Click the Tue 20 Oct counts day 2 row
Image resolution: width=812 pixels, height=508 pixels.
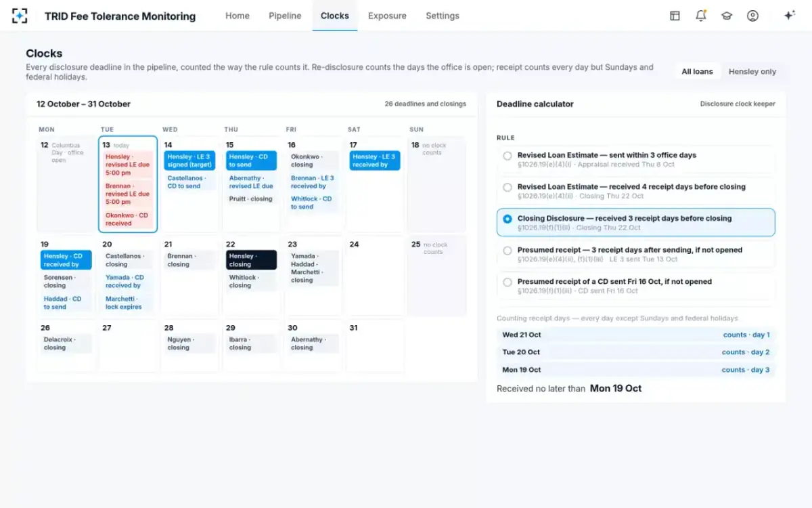click(636, 352)
